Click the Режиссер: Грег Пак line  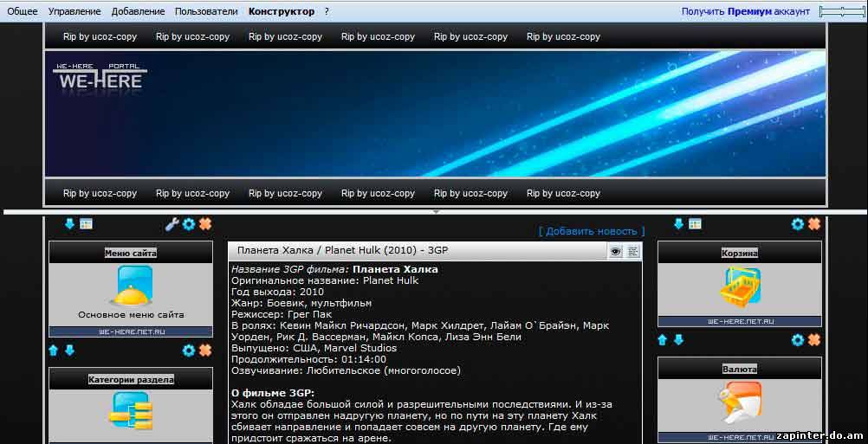click(282, 315)
